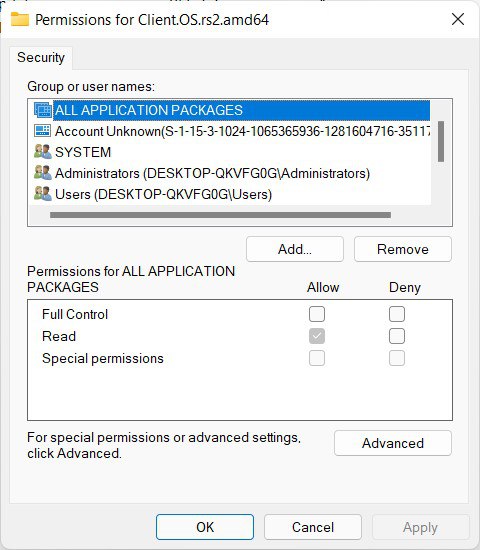The height and width of the screenshot is (550, 480).
Task: Toggle the Allow Read checkbox
Action: pos(317,336)
